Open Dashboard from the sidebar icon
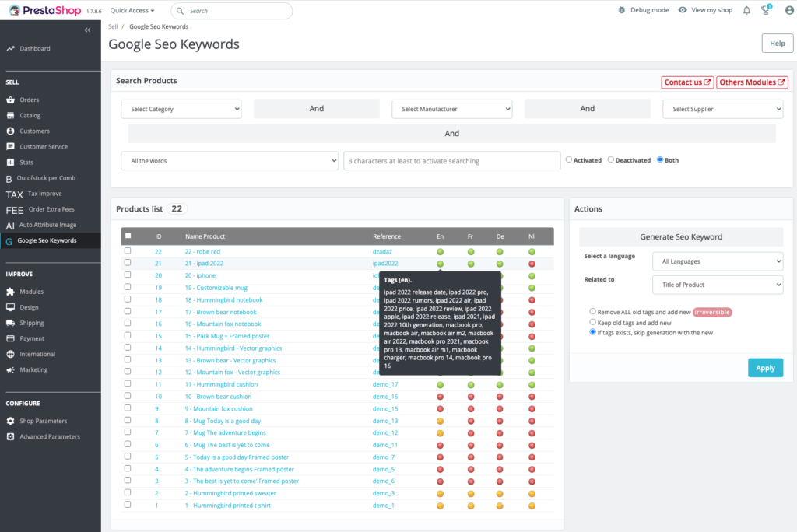This screenshot has width=797, height=532. [x=10, y=49]
